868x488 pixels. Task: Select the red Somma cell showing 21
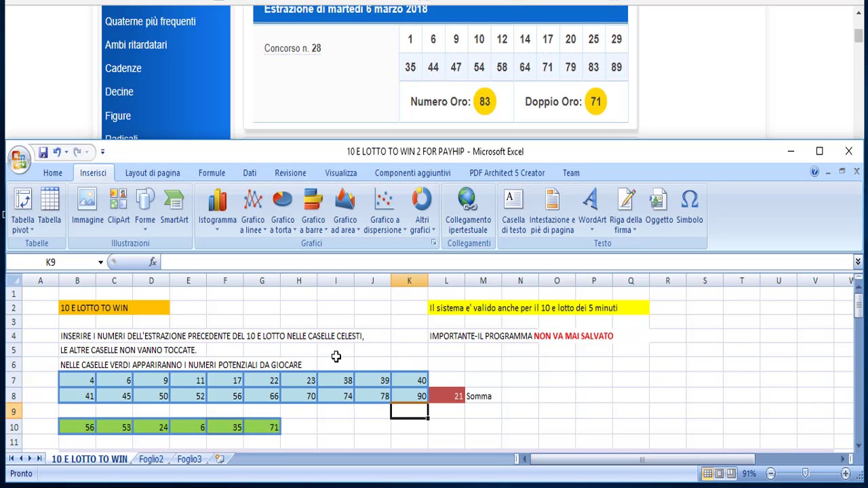click(446, 396)
